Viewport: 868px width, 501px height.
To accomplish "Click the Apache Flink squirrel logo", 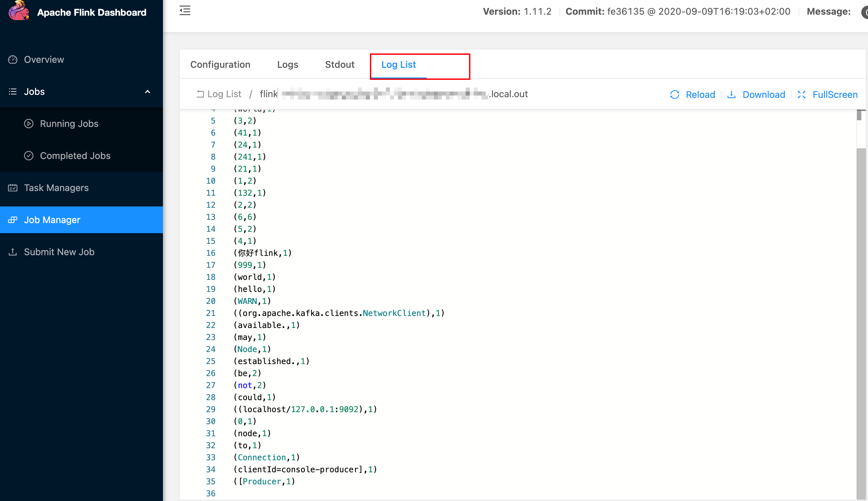I will point(19,11).
